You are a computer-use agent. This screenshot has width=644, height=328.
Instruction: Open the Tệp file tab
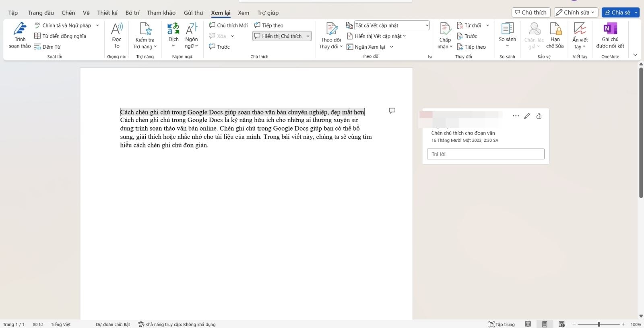point(13,13)
